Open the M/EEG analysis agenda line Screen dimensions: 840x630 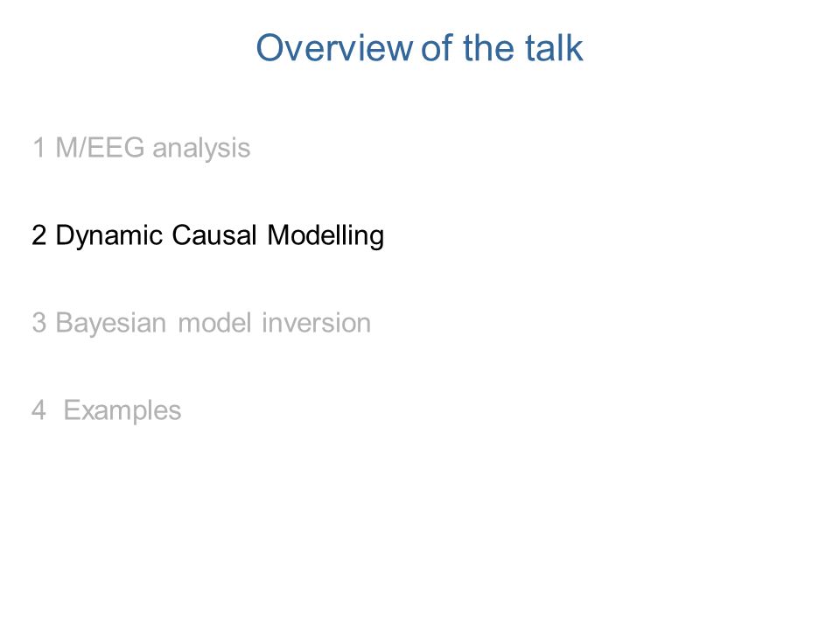click(x=142, y=149)
